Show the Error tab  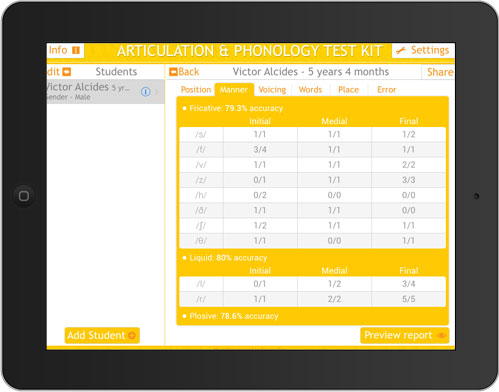[x=387, y=90]
